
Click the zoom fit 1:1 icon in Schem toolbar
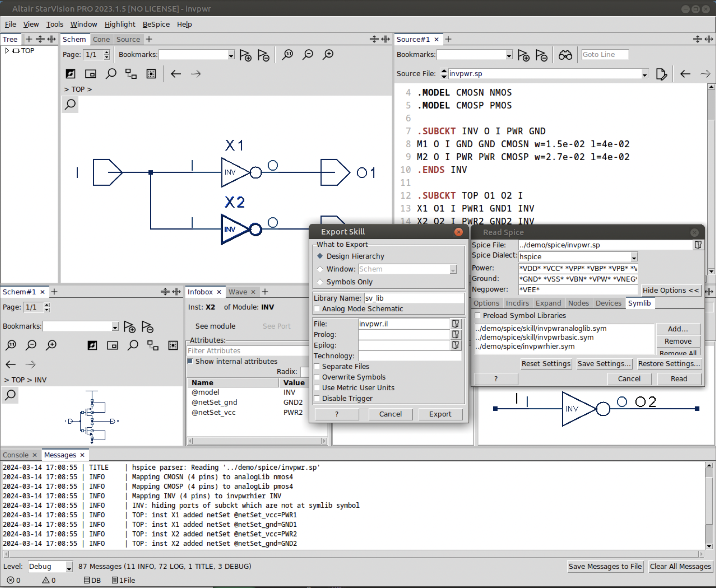288,54
